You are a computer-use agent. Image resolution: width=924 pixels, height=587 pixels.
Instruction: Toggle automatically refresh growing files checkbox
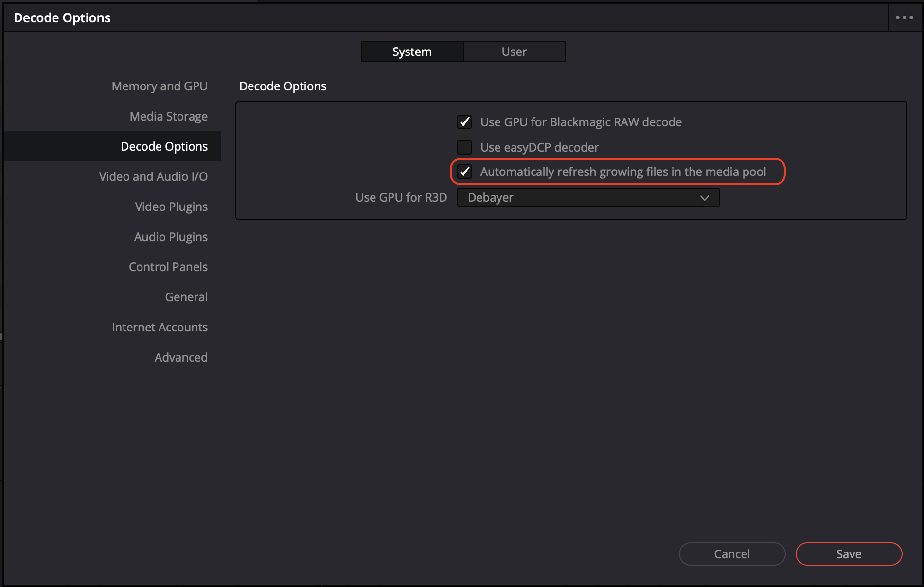(x=464, y=172)
